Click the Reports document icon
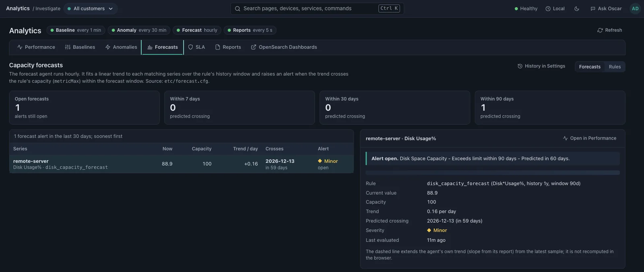Screen dimensions: 644x272 [x=218, y=47]
